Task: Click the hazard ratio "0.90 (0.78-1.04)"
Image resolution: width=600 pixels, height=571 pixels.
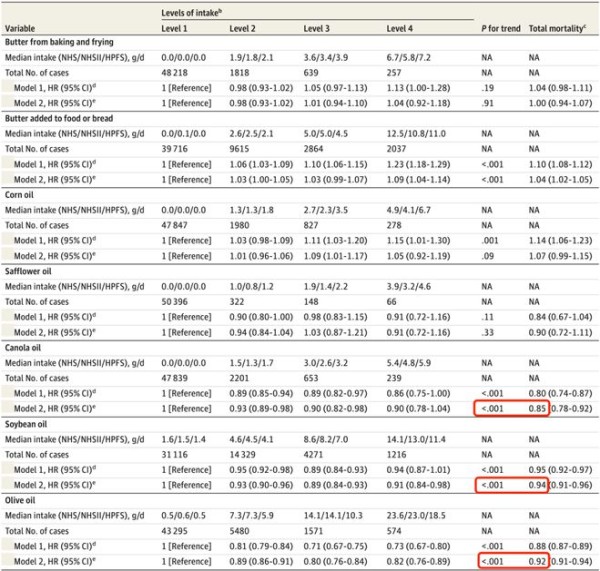Action: point(418,409)
